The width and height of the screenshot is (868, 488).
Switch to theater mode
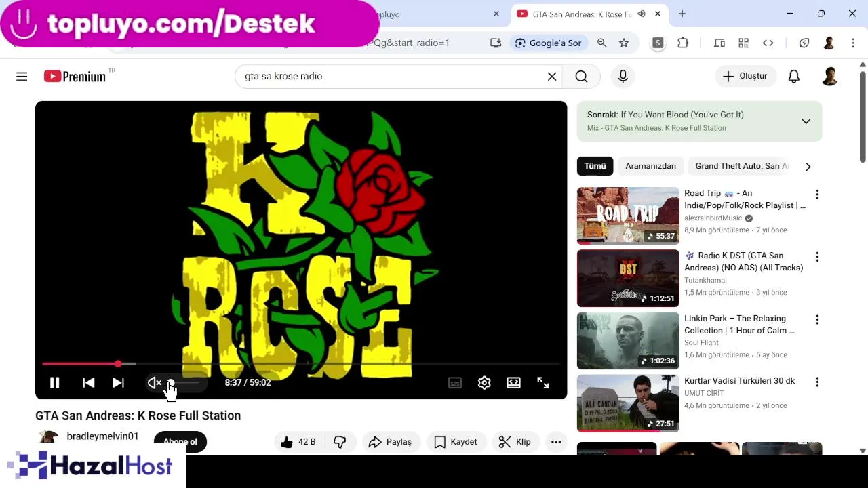click(514, 383)
